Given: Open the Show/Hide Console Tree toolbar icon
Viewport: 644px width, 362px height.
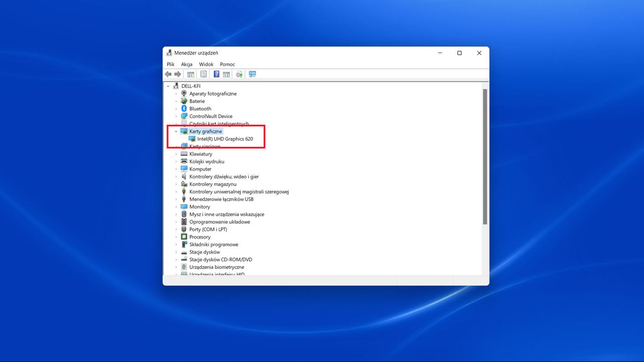Looking at the screenshot, I should pos(191,74).
